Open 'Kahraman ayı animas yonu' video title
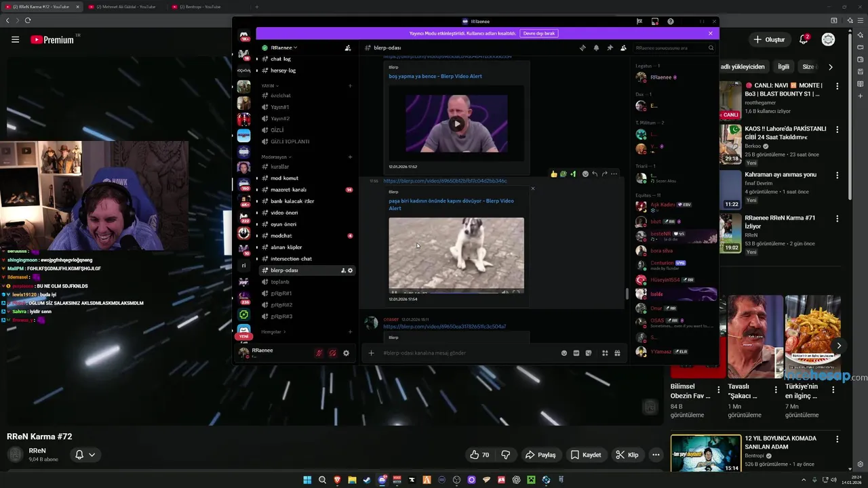This screenshot has height=488, width=868. (781, 174)
